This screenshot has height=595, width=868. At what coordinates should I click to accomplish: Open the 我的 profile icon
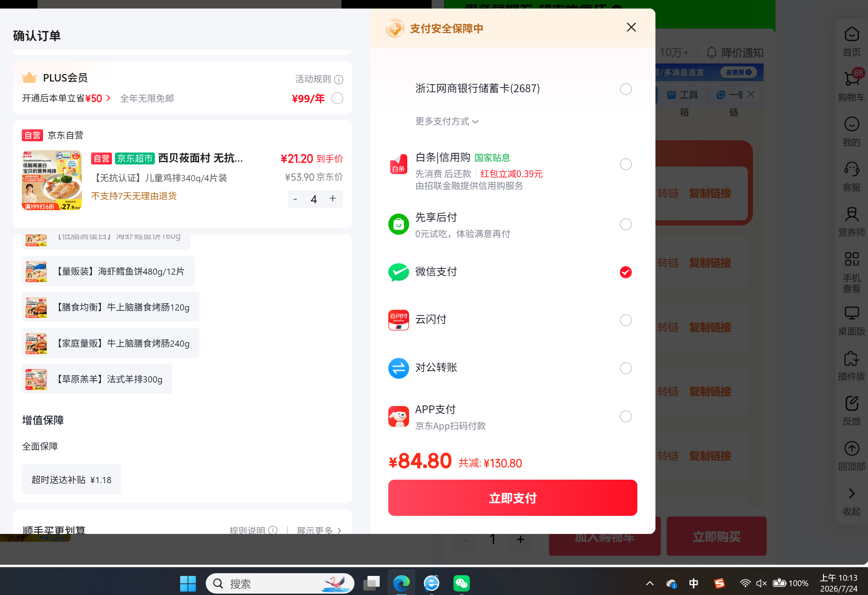[x=851, y=124]
